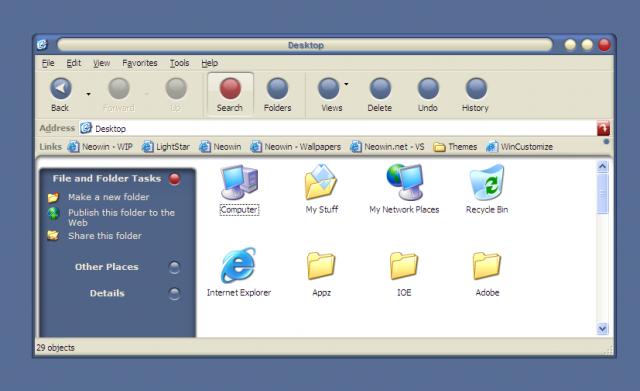Toggle the Folders pane button
Image resolution: width=640 pixels, height=391 pixels.
[278, 95]
